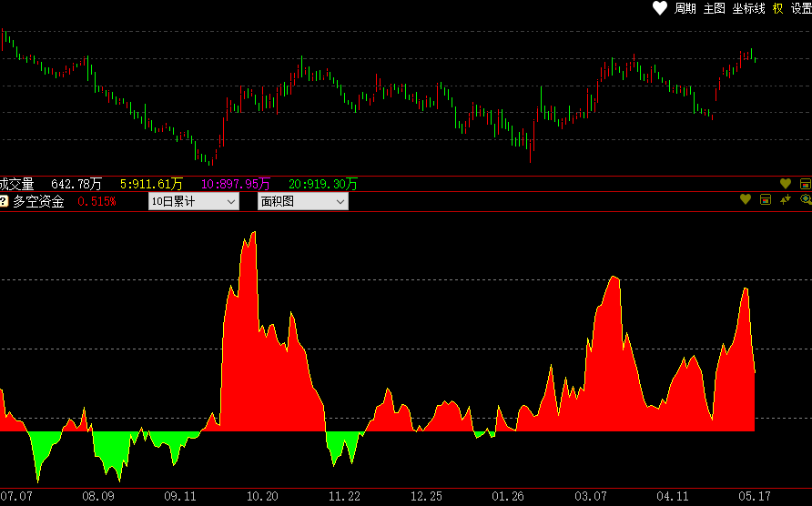Click the heart icon in the 成交量 row
812x506 pixels.
click(786, 183)
